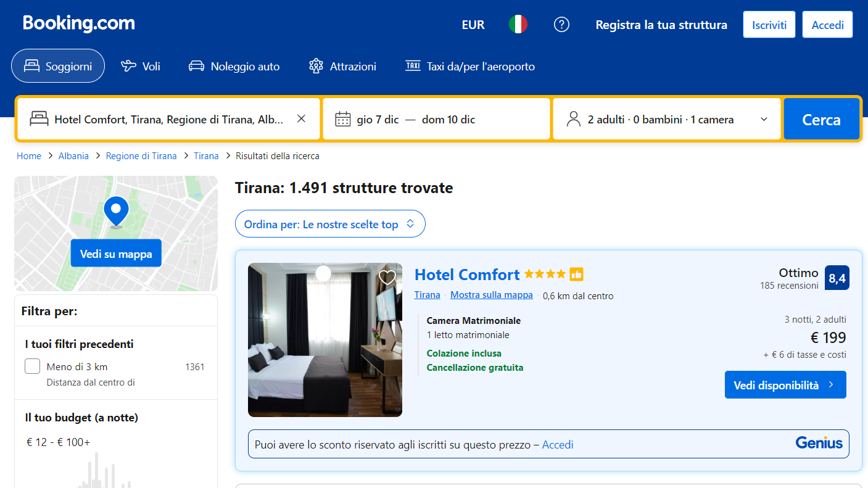Image resolution: width=868 pixels, height=488 pixels.
Task: Click Accedi link in Genius banner
Action: tap(558, 444)
